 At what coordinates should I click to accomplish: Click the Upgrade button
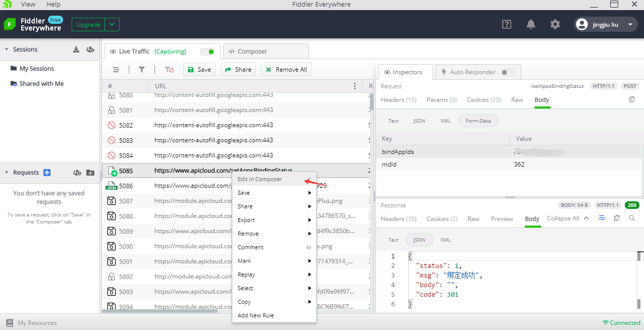88,24
